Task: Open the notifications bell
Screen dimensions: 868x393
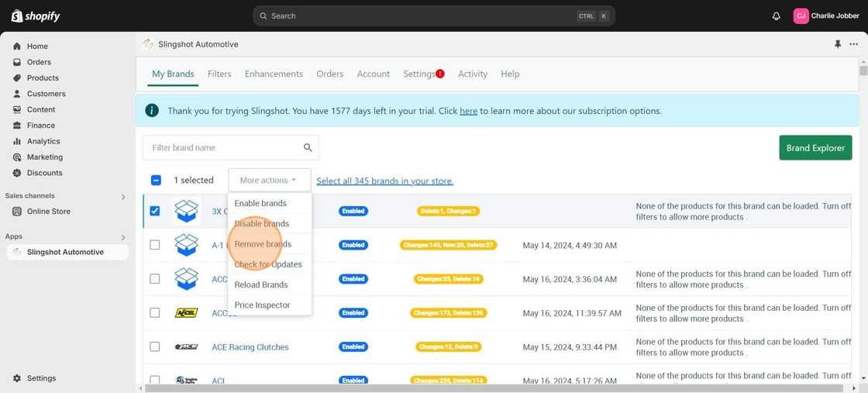Action: [776, 16]
